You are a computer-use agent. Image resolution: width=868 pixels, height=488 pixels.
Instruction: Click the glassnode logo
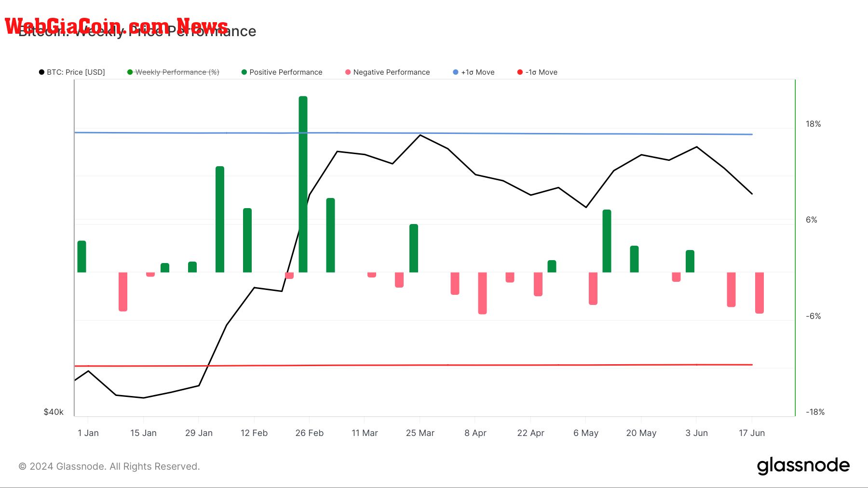coord(803,466)
